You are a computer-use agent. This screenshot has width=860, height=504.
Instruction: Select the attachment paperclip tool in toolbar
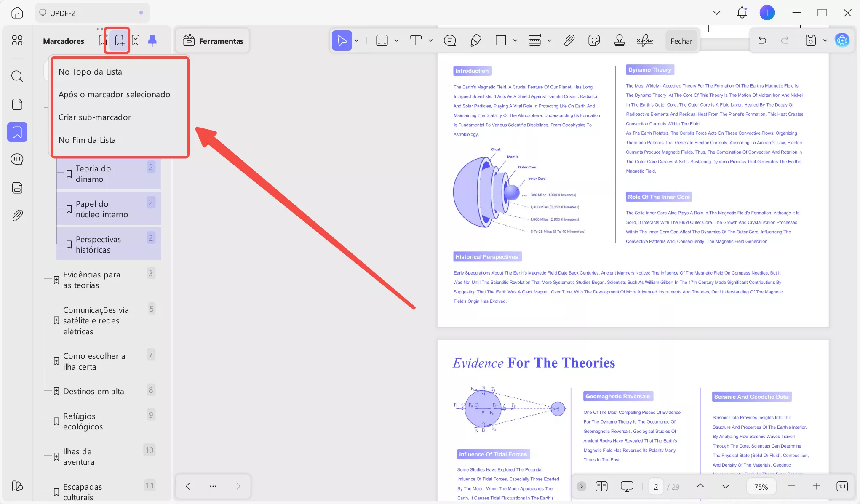pos(569,40)
